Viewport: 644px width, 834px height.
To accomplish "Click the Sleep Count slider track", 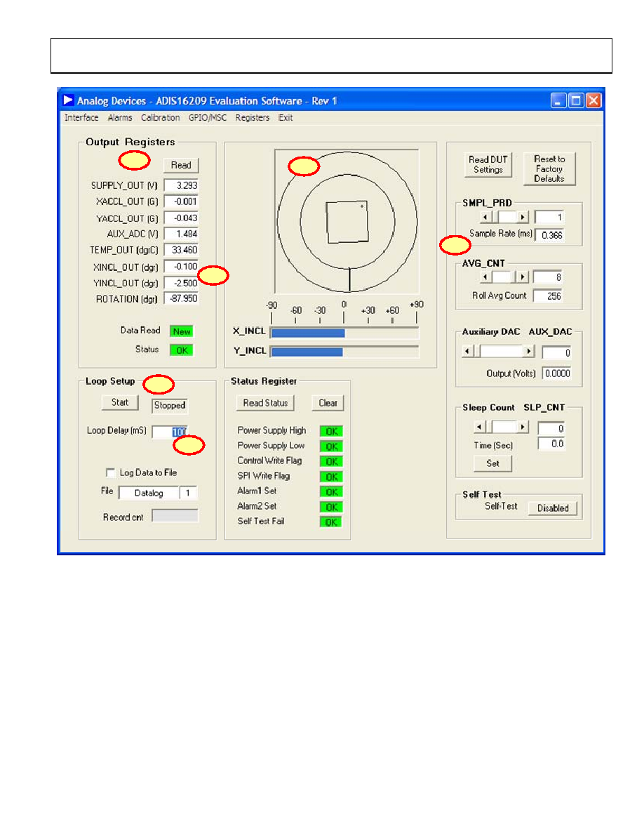I will (501, 427).
